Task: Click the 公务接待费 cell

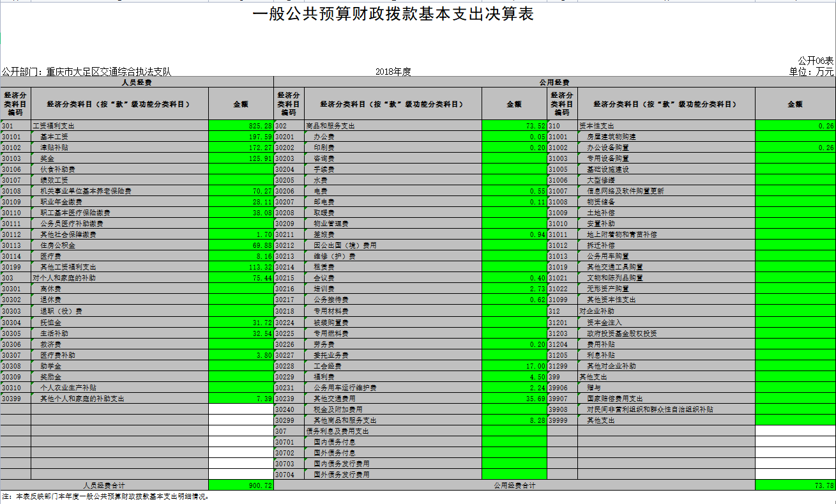Action: (393, 300)
